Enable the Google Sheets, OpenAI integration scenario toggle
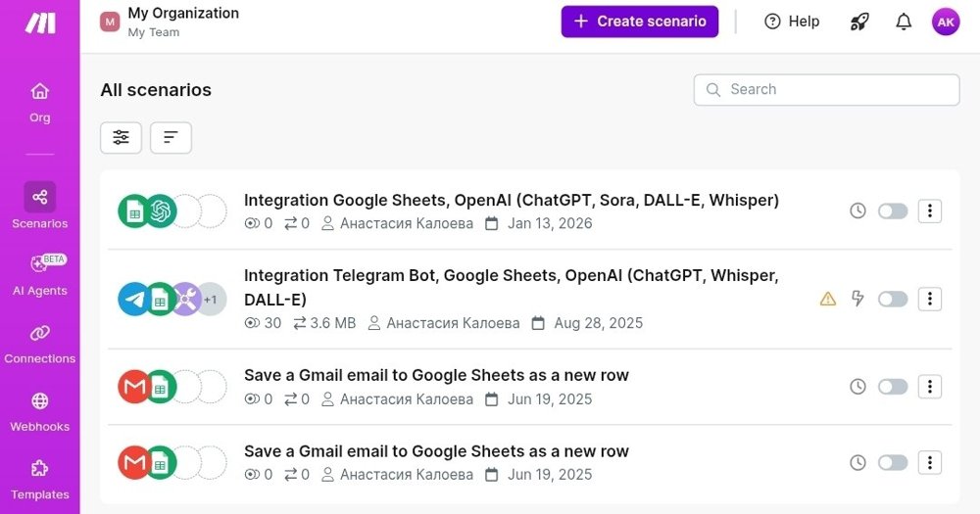 tap(893, 210)
